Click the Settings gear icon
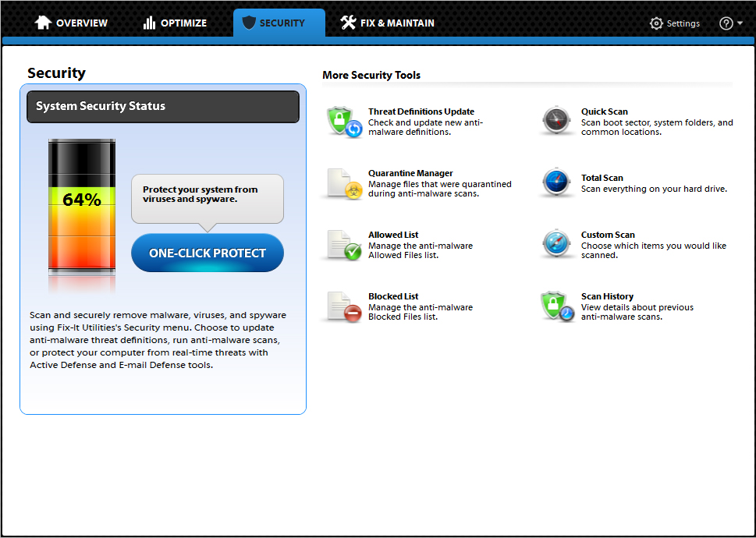 tap(656, 23)
